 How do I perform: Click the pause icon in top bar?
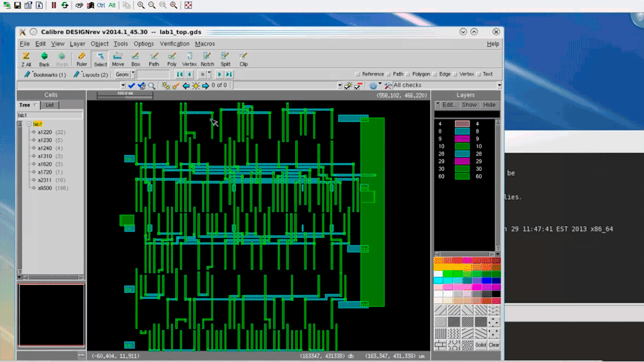(x=54, y=5)
